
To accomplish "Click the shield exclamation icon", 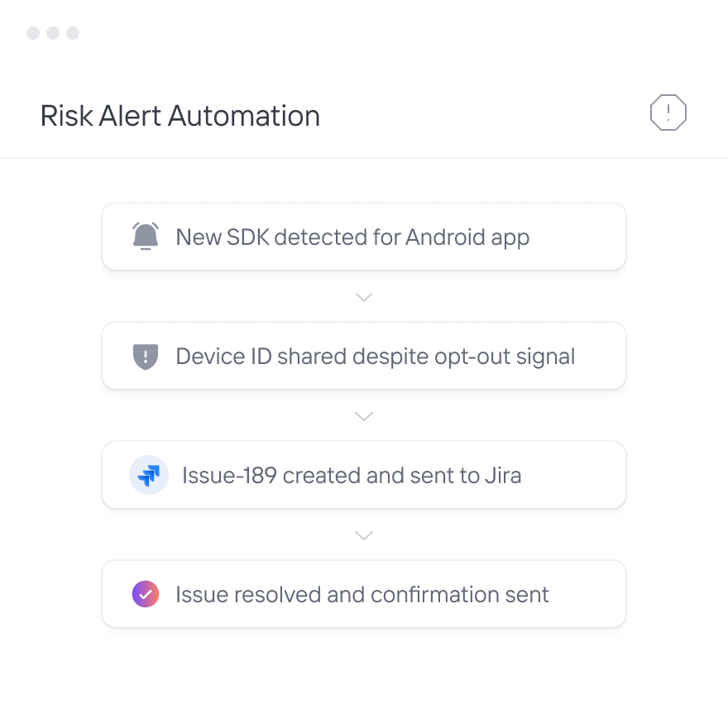I will pos(146,357).
